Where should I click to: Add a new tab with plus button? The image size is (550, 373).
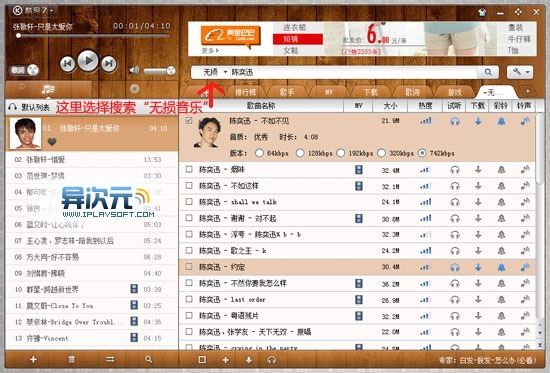click(528, 91)
